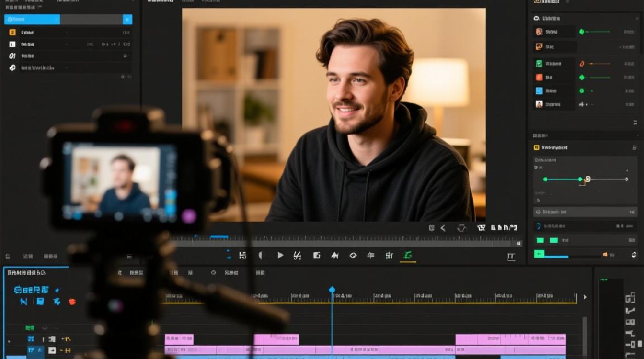The height and width of the screenshot is (359, 644).
Task: Select the white square icon in left panel list
Action: click(12, 44)
